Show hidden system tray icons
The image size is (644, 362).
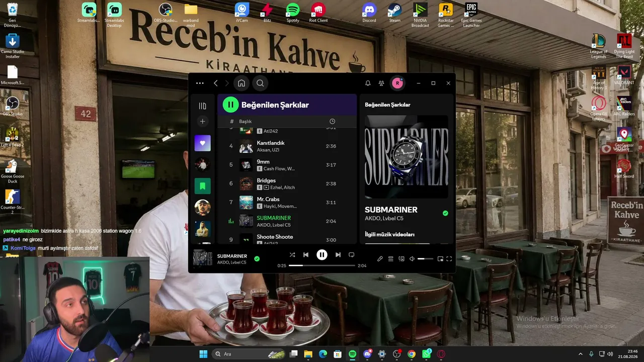[x=581, y=354]
